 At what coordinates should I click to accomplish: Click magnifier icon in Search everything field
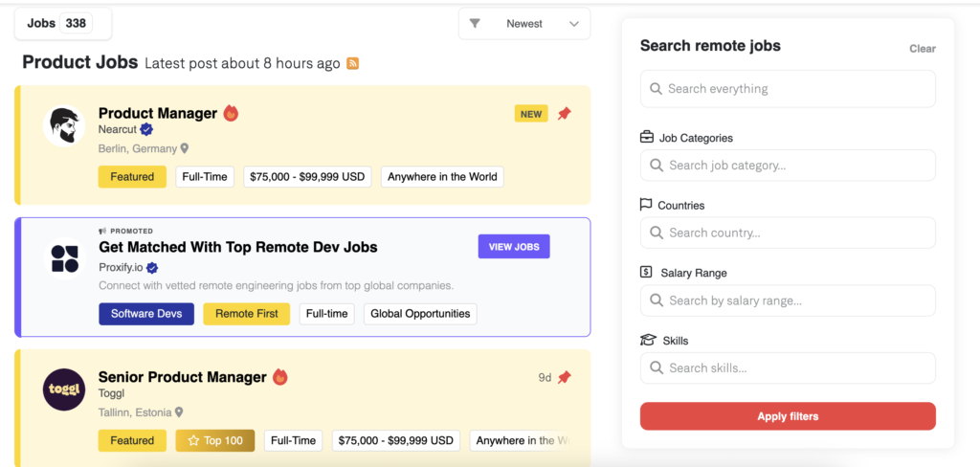tap(656, 89)
